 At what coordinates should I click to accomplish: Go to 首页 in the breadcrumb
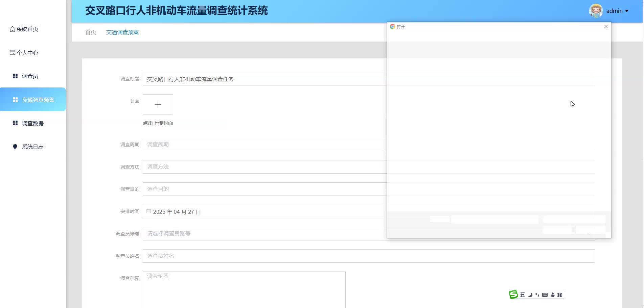point(91,32)
